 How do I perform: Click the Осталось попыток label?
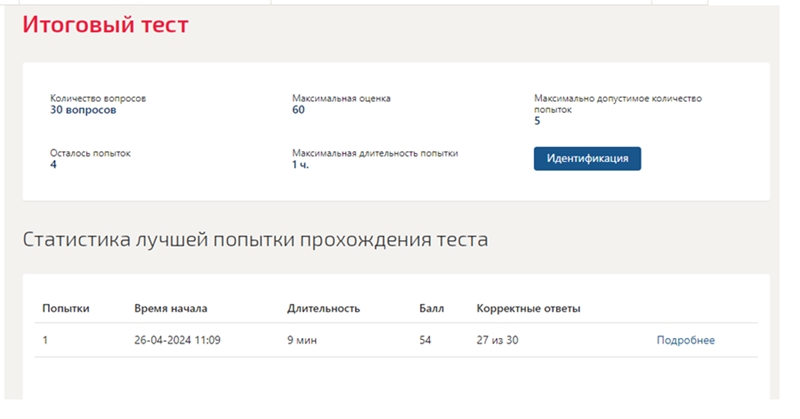pos(90,154)
